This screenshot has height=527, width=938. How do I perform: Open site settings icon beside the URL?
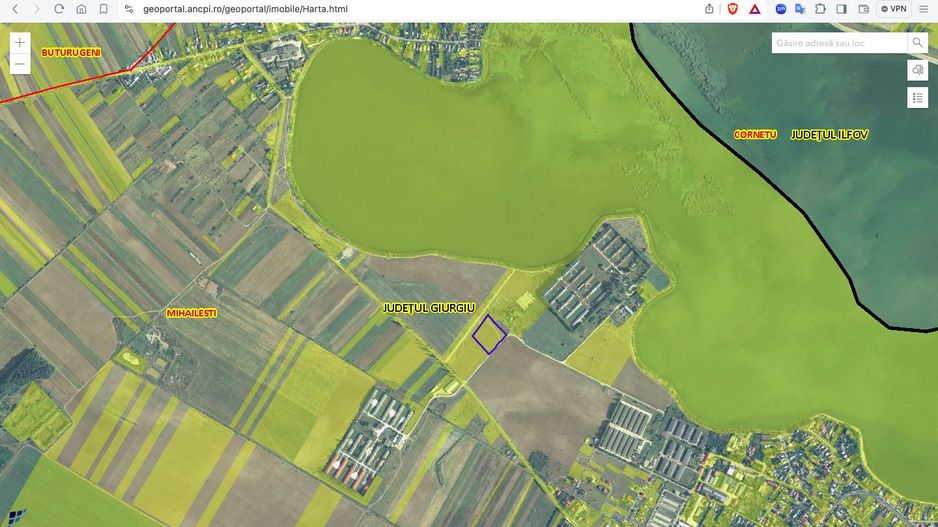click(128, 9)
